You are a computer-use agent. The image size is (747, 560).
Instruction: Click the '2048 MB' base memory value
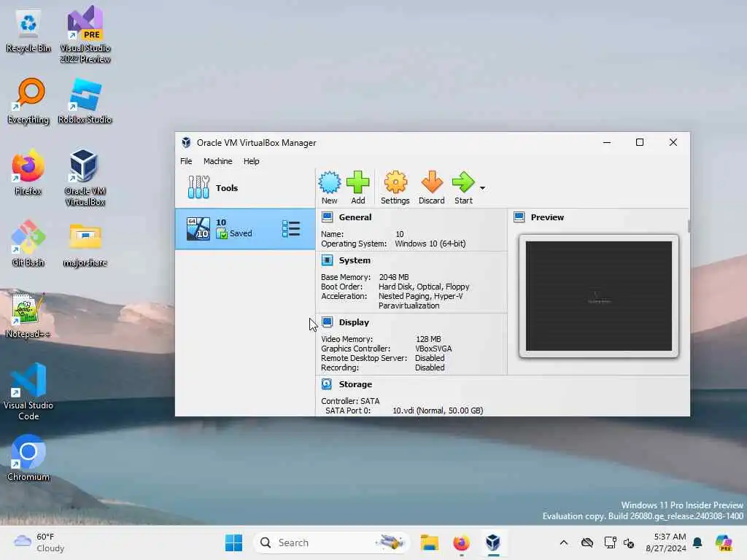pos(394,277)
